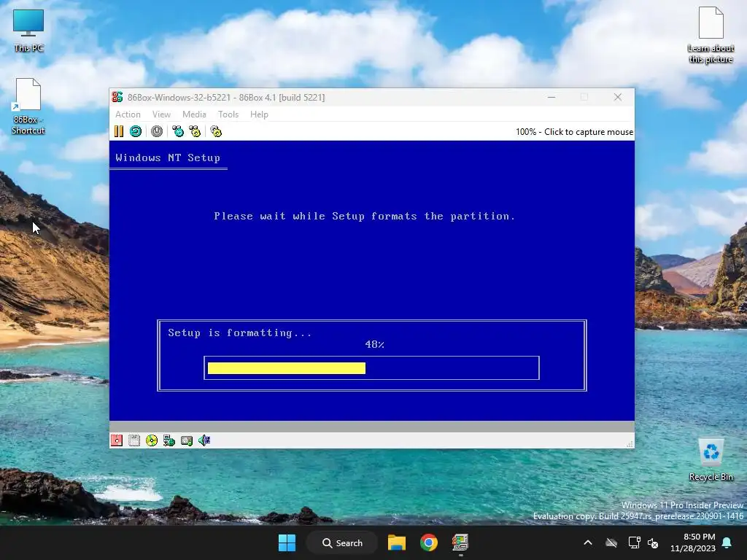
Task: Click the taskbar Search box
Action: 342,542
